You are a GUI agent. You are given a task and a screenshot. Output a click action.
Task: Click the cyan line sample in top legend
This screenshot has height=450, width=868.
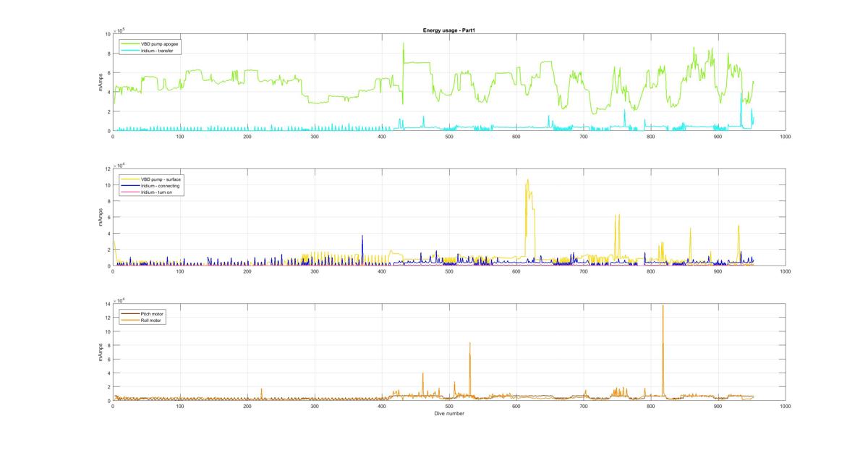130,51
